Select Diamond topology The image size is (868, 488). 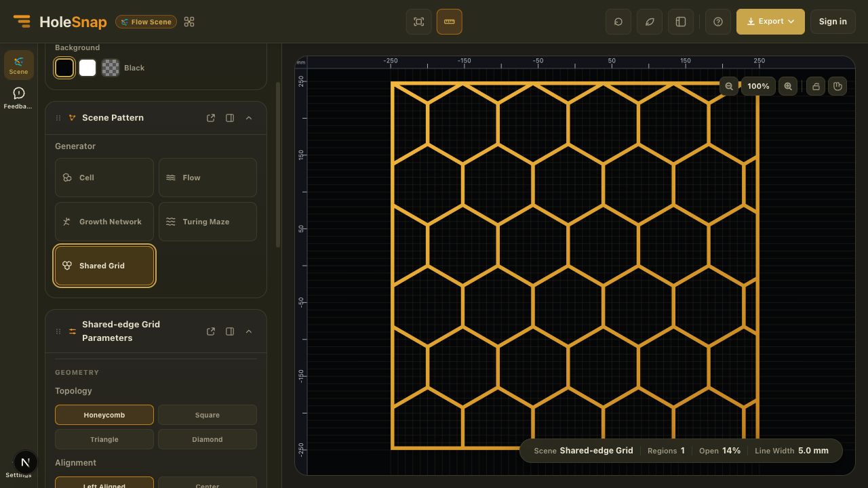coord(208,439)
